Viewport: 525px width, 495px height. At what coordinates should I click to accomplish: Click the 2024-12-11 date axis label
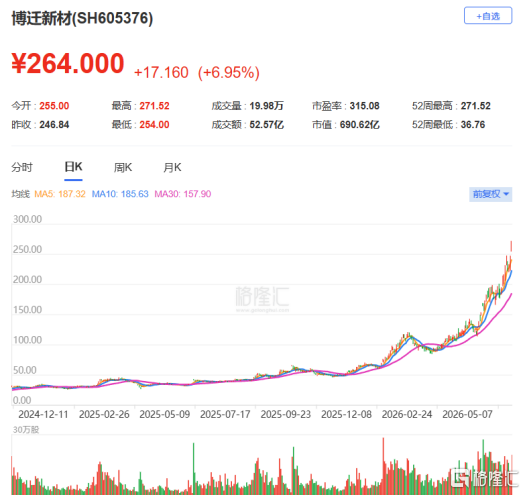click(x=43, y=415)
